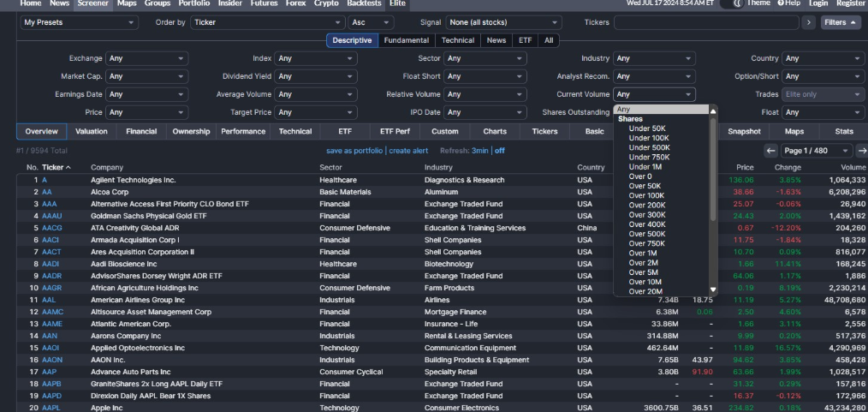Click the Help question mark icon
868x412 pixels.
point(781,4)
